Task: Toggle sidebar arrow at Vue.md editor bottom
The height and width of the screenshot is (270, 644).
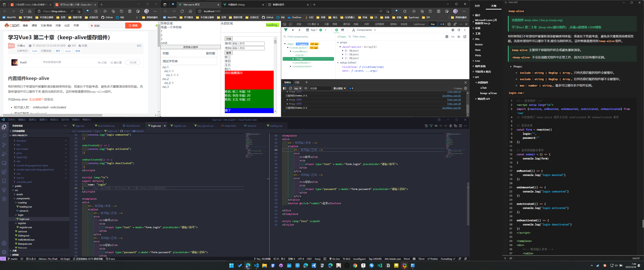Action: point(505,258)
